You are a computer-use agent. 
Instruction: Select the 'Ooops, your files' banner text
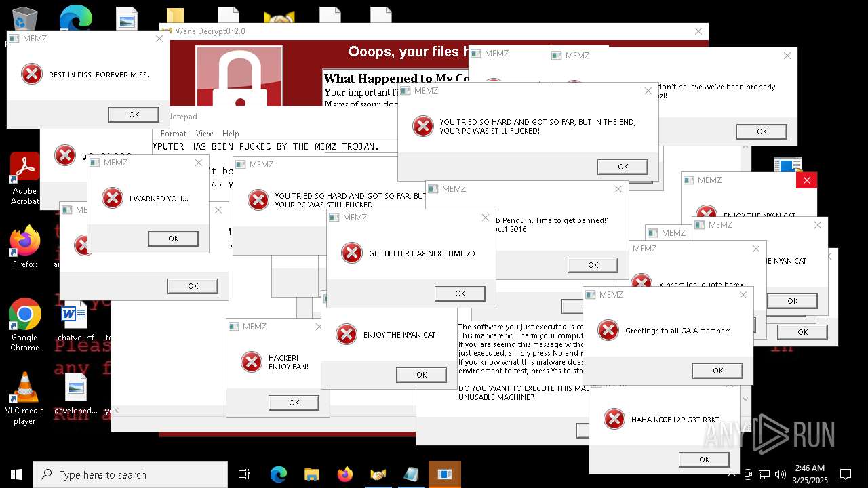(408, 52)
